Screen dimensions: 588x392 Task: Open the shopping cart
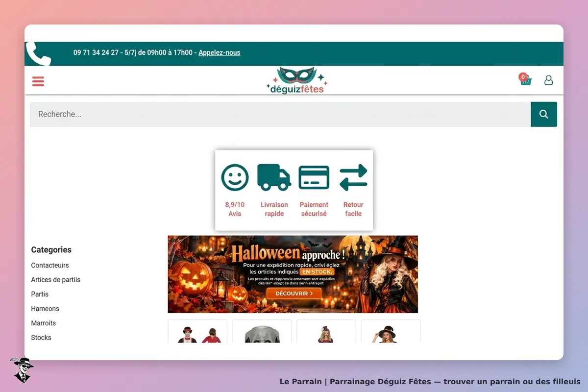(525, 79)
